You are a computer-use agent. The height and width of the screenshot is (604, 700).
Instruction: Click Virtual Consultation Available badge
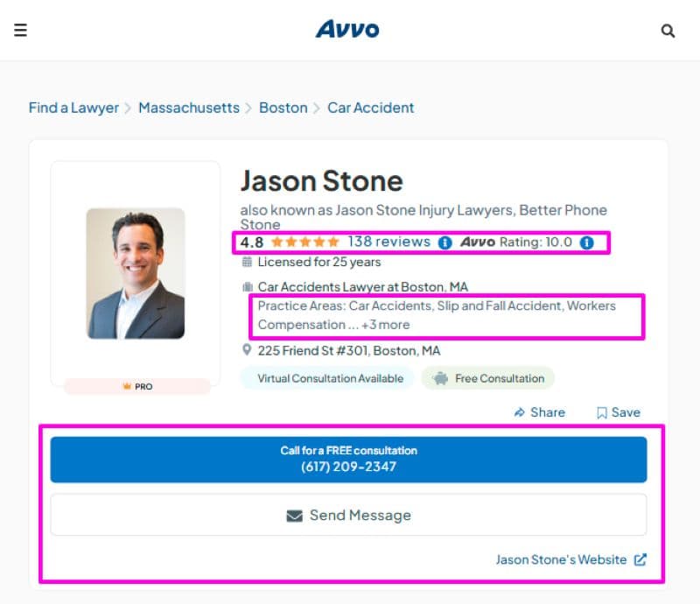(x=328, y=378)
